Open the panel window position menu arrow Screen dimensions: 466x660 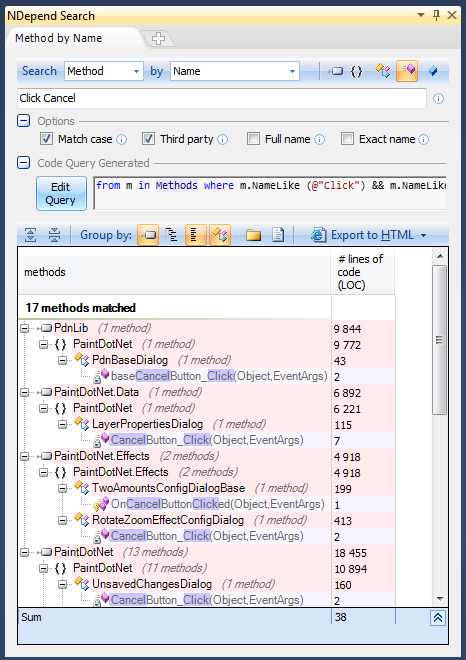420,15
